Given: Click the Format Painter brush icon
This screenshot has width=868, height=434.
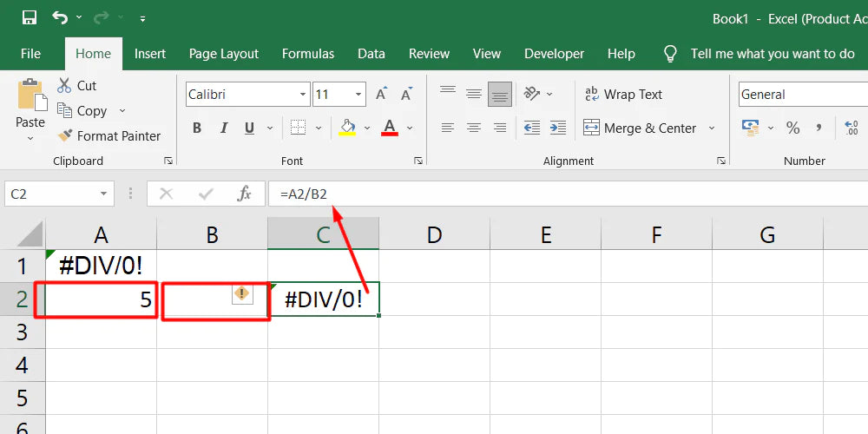Looking at the screenshot, I should (x=65, y=135).
